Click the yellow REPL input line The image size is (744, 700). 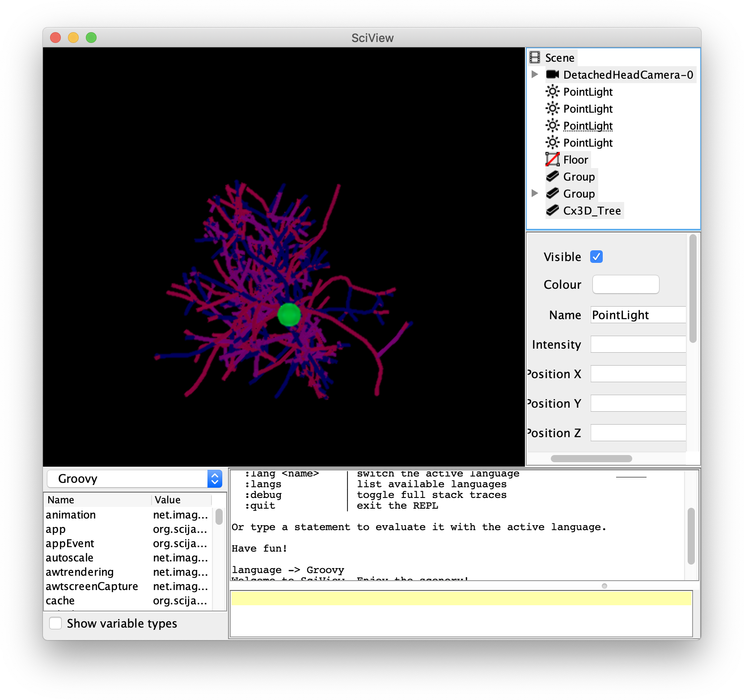[461, 598]
